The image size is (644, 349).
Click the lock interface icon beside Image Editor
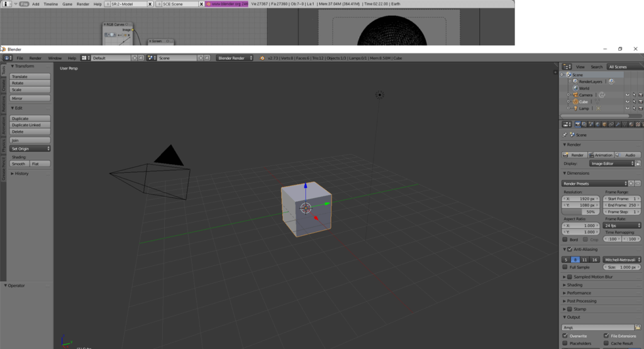coord(638,163)
